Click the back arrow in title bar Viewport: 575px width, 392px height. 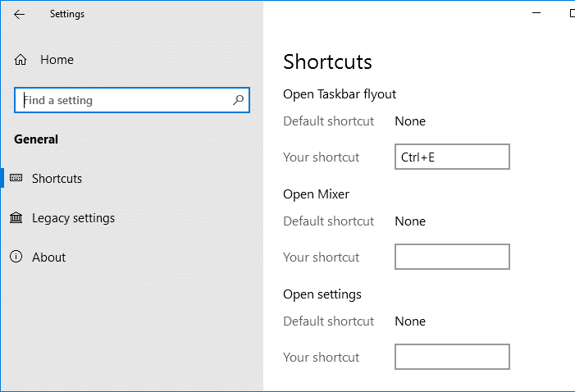pos(20,14)
